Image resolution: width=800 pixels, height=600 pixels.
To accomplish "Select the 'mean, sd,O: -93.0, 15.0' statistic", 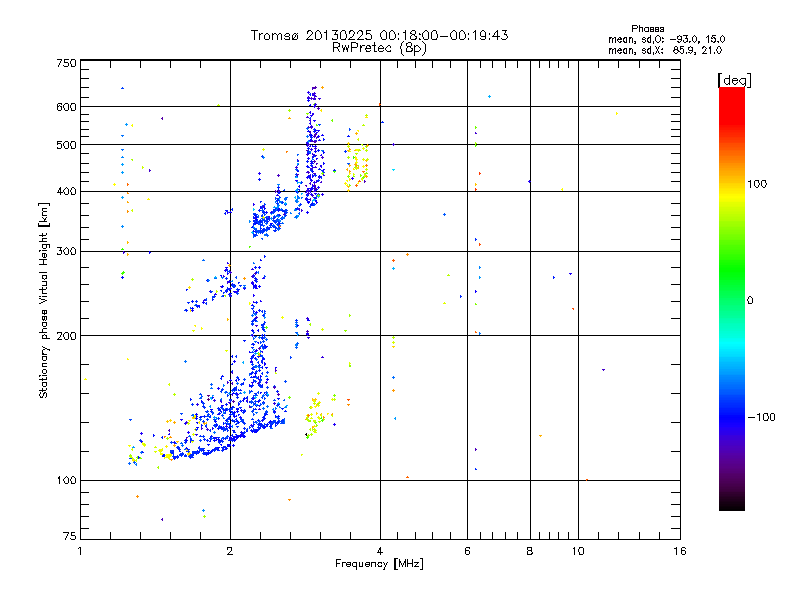I will coord(666,39).
